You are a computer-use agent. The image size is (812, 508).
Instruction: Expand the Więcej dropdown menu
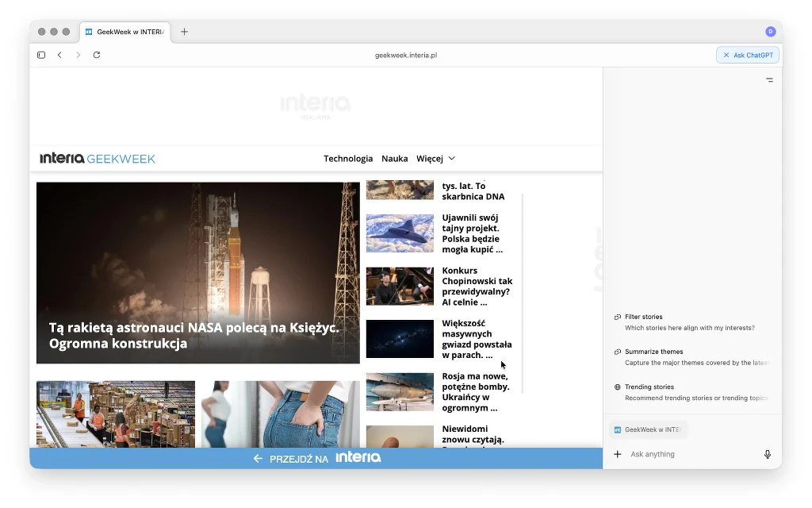pyautogui.click(x=435, y=158)
